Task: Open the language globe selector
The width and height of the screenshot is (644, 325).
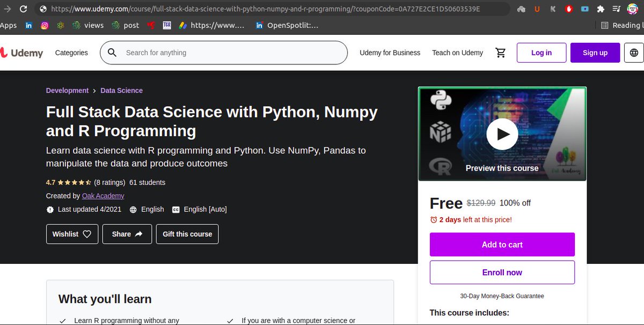Action: click(634, 53)
